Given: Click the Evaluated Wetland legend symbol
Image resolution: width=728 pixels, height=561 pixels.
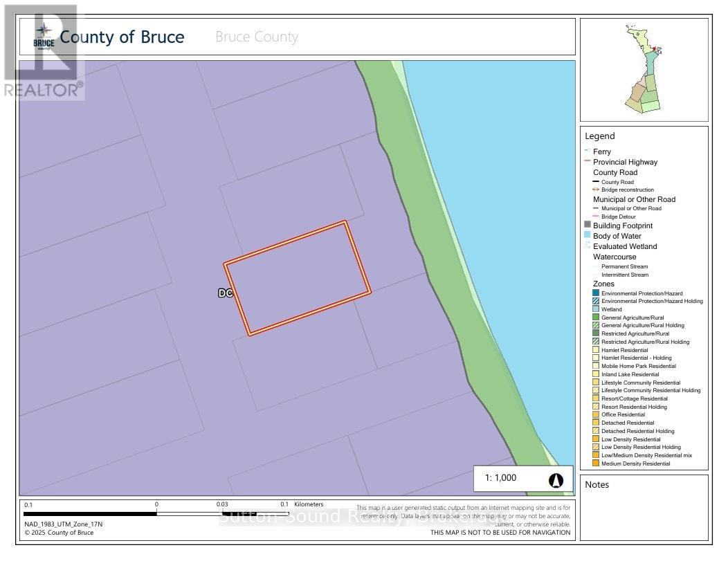Looking at the screenshot, I should [588, 246].
